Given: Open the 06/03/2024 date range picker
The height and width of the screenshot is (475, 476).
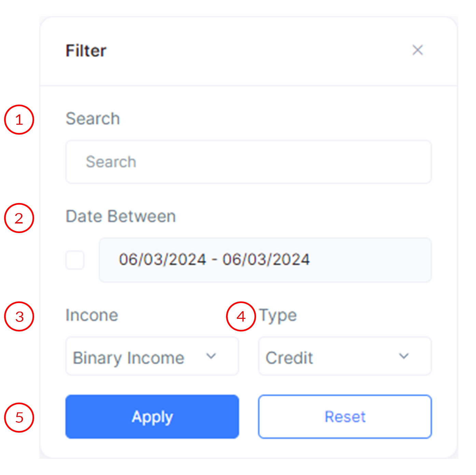Looking at the screenshot, I should click(x=265, y=260).
